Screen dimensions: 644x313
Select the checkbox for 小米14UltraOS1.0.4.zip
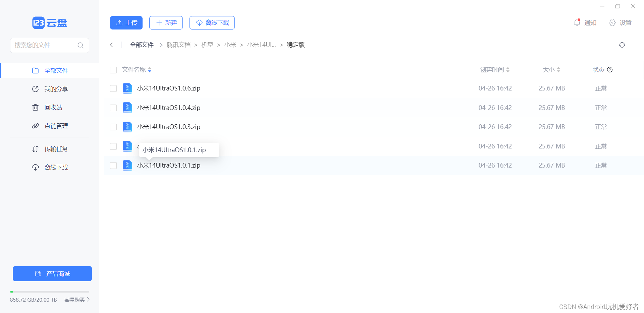click(113, 108)
